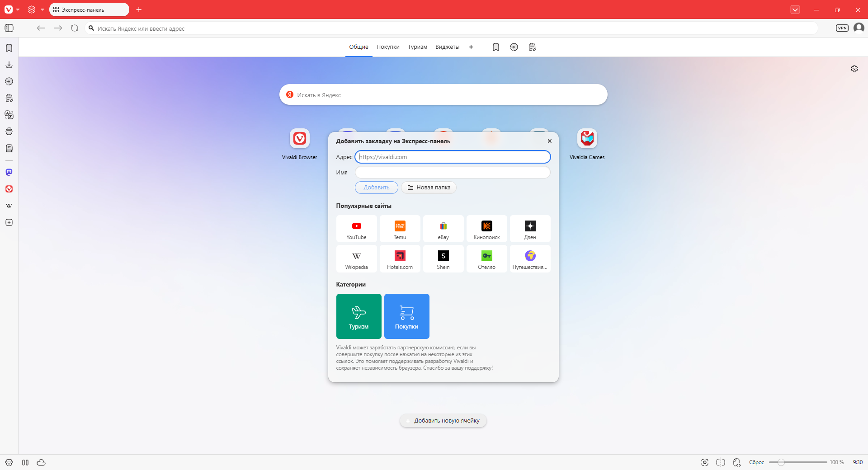The image size is (868, 470).
Task: Open the Vivaldi Browser speed dial
Action: [299, 145]
